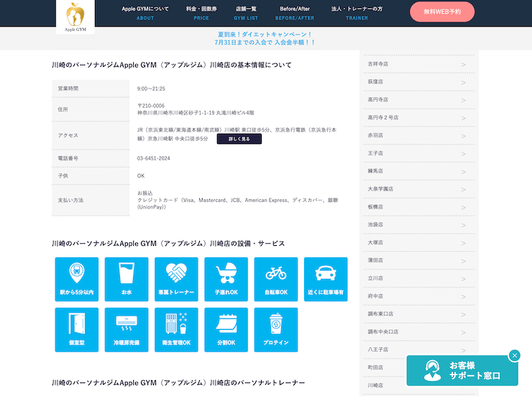Select the 自転車OK bicycle icon tile

[276, 279]
